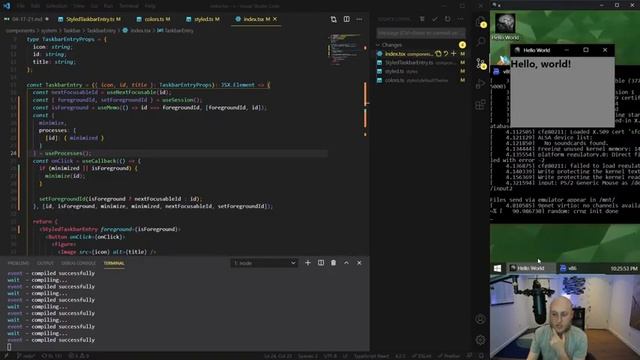Screen dimensions: 640x360
Task: Click the TaskbarEntry symbol in breadcrumb
Action: tap(176, 31)
